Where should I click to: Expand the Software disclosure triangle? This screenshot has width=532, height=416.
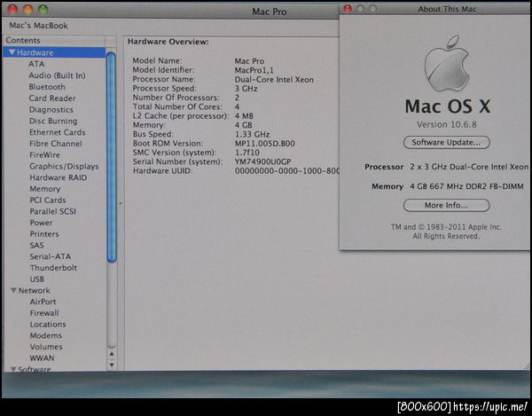[x=13, y=369]
